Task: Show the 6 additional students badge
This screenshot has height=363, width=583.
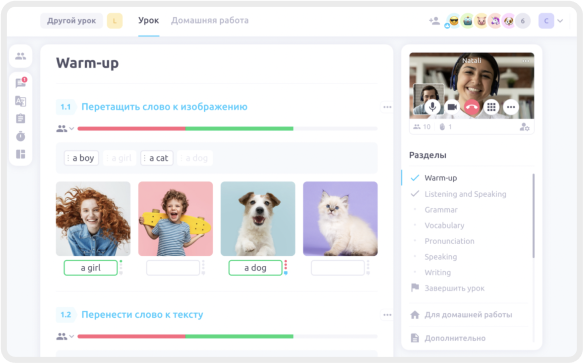Action: coord(522,21)
